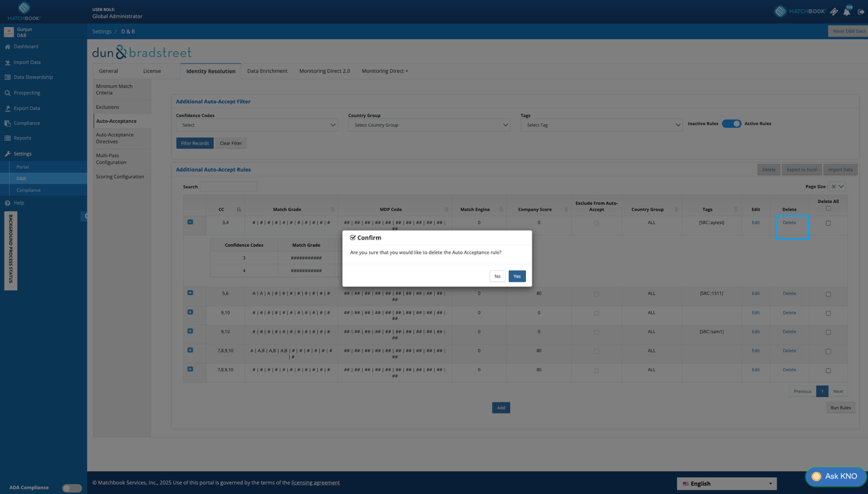The height and width of the screenshot is (494, 868).
Task: Click the logout arrow icon
Action: (860, 11)
